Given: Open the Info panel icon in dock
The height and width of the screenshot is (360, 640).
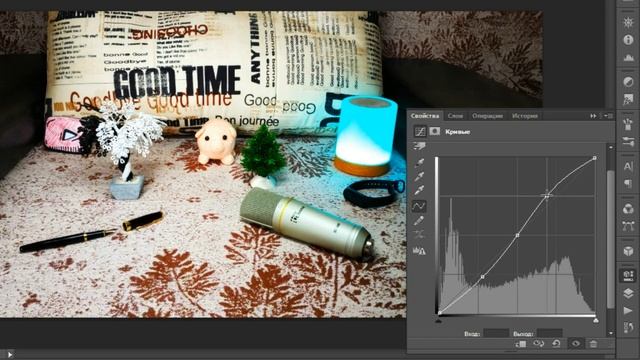Looking at the screenshot, I should point(628,40).
